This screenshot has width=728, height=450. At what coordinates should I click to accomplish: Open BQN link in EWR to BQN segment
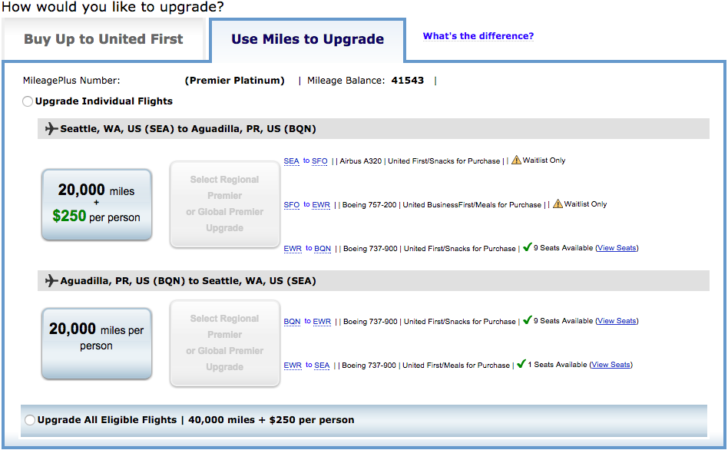(323, 248)
